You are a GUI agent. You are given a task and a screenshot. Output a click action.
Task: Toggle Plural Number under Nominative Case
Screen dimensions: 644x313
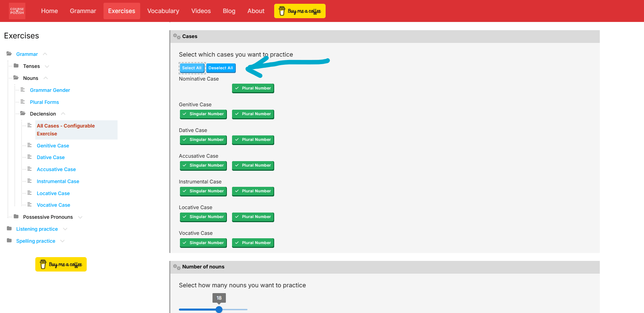253,88
